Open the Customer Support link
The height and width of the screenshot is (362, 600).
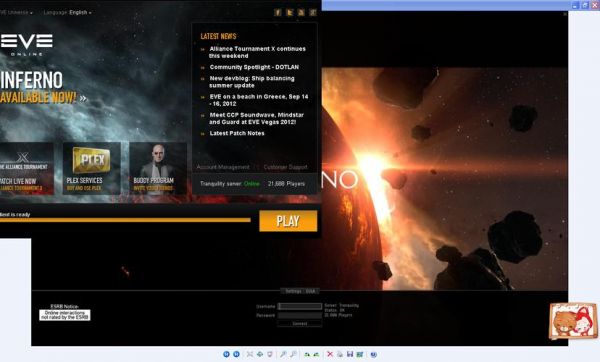pos(285,167)
